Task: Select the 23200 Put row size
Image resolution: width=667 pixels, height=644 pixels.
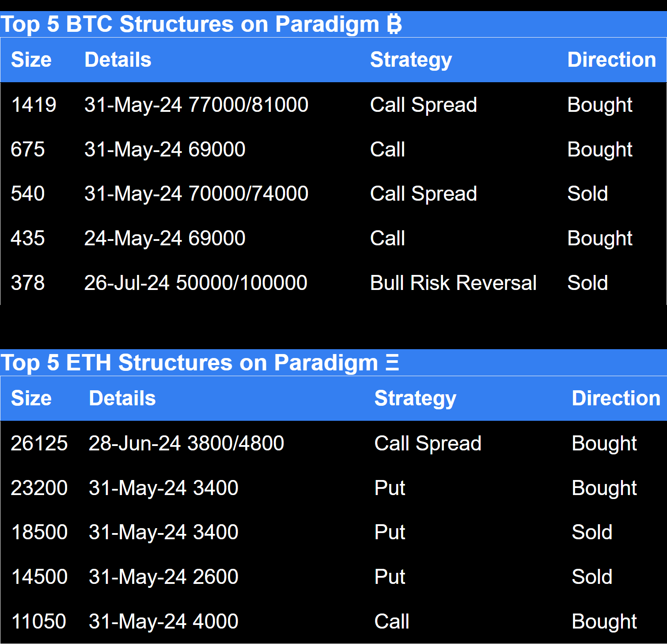Action: click(39, 488)
